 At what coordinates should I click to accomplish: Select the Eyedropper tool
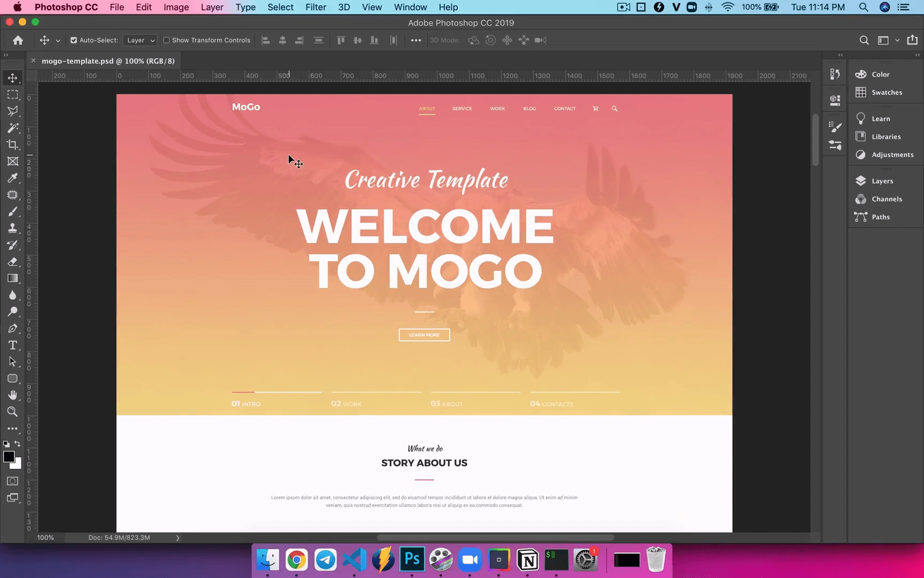click(x=12, y=178)
